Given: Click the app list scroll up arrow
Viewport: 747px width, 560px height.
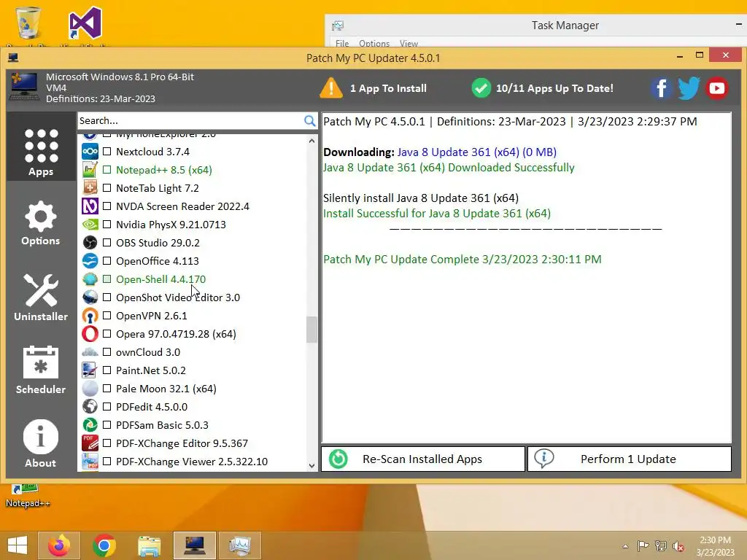Looking at the screenshot, I should coord(311,141).
